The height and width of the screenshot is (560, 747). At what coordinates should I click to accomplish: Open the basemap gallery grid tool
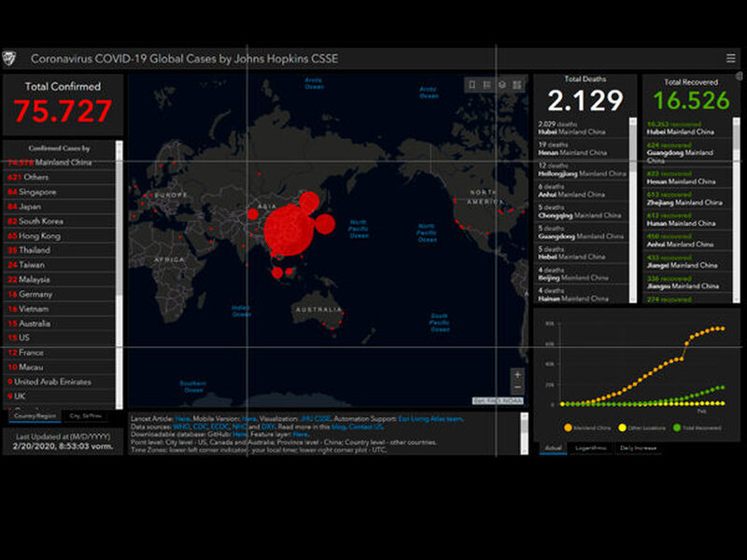pos(517,85)
